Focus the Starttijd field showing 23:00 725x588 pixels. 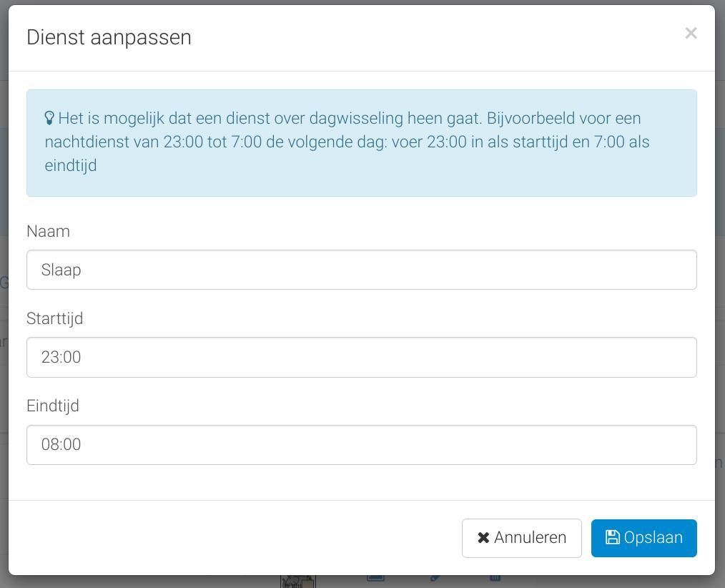pos(362,357)
